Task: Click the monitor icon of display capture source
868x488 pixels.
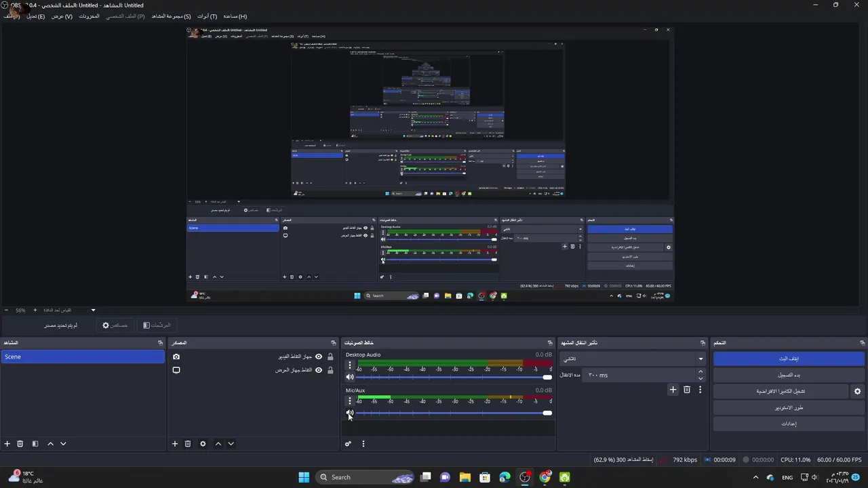Action: (x=176, y=370)
